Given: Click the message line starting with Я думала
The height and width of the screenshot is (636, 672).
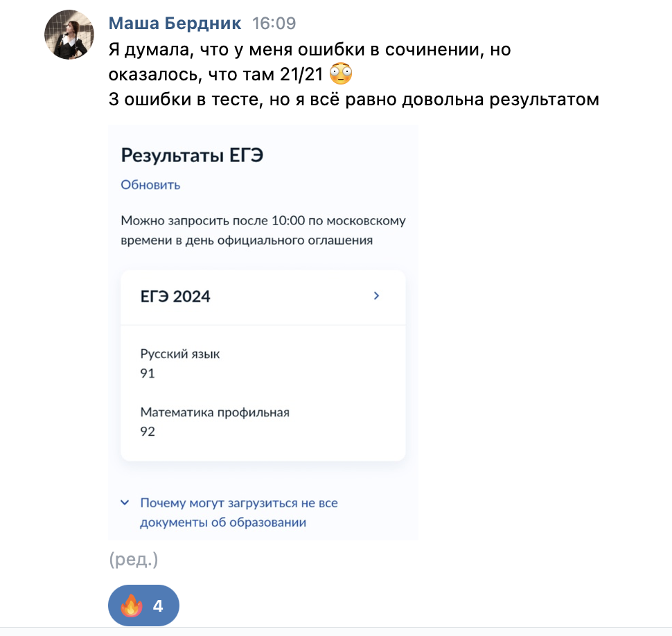Looking at the screenshot, I should coord(310,50).
